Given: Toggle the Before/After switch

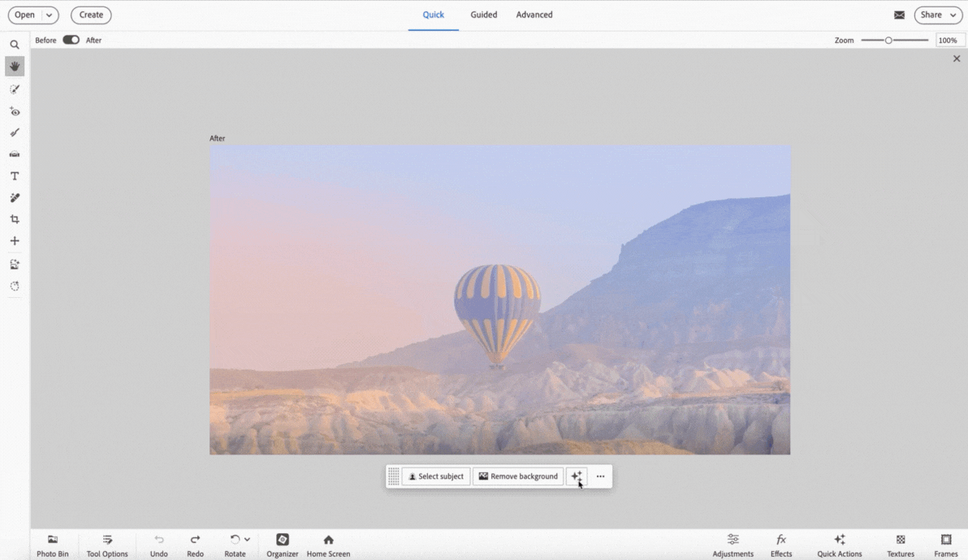Looking at the screenshot, I should click(x=71, y=40).
